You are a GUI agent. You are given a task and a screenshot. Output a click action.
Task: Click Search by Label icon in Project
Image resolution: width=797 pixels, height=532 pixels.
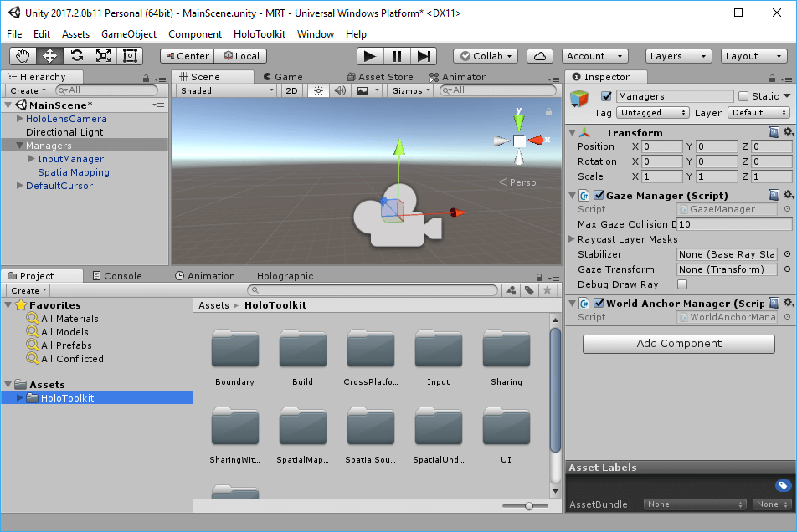(529, 290)
